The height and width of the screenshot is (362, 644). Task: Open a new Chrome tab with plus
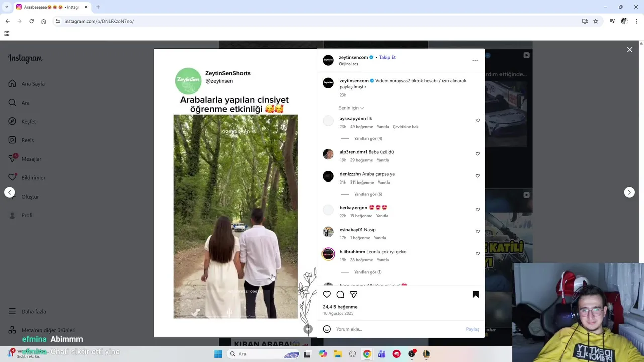(x=98, y=7)
